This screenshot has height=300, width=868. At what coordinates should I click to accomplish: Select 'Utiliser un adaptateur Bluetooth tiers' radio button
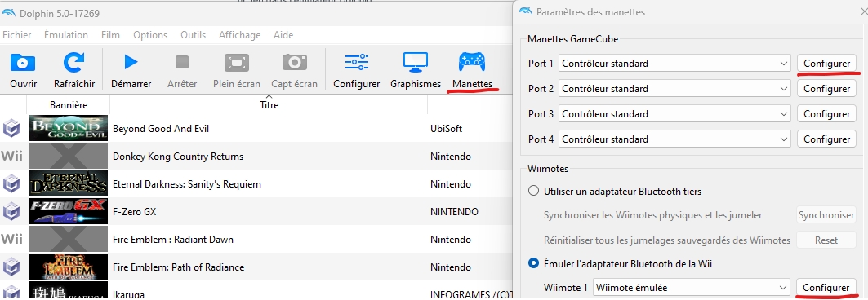534,191
